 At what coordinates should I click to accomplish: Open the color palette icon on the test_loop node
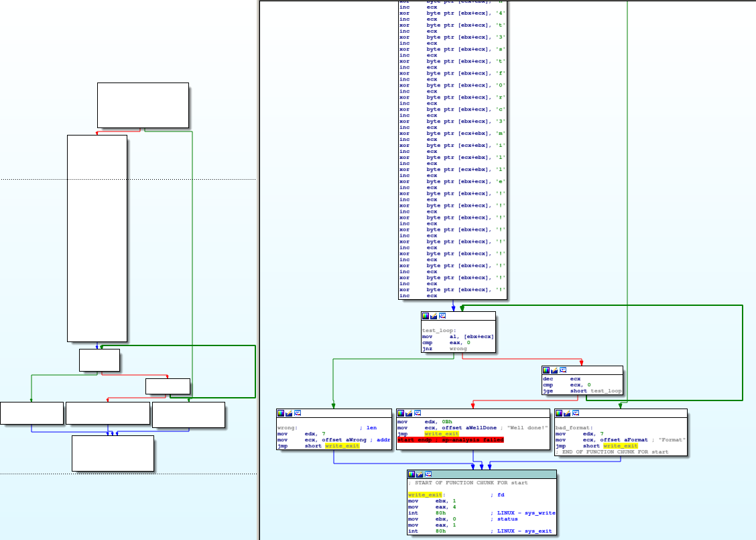coord(426,316)
